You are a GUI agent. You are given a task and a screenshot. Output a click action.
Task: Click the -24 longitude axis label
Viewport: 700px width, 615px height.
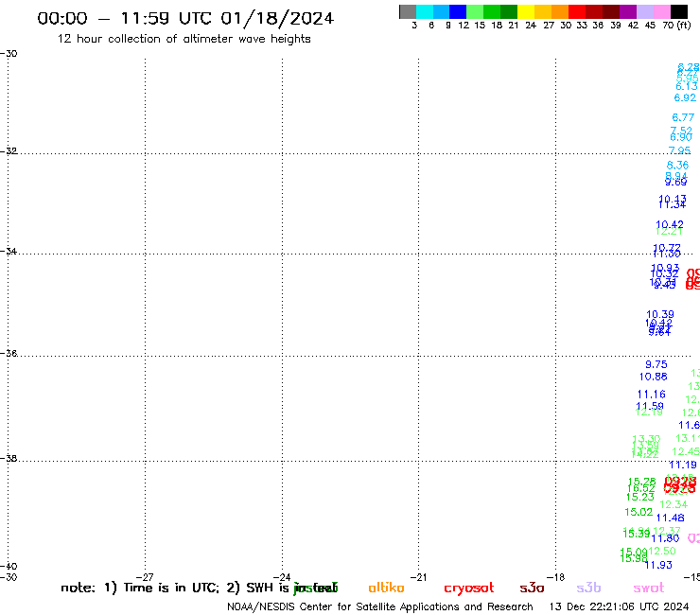pos(282,577)
